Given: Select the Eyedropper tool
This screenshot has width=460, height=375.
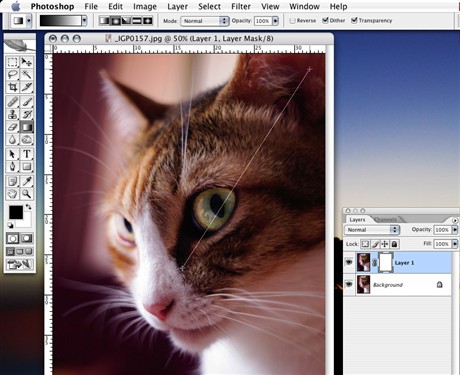Looking at the screenshot, I should [x=26, y=181].
